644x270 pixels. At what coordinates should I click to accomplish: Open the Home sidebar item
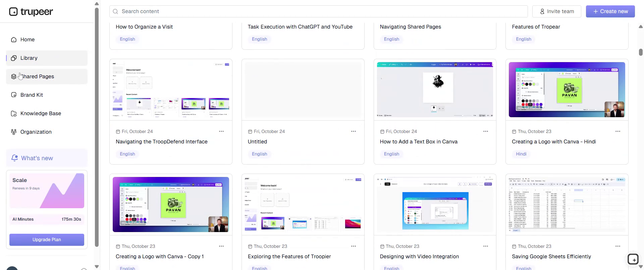[x=47, y=40]
